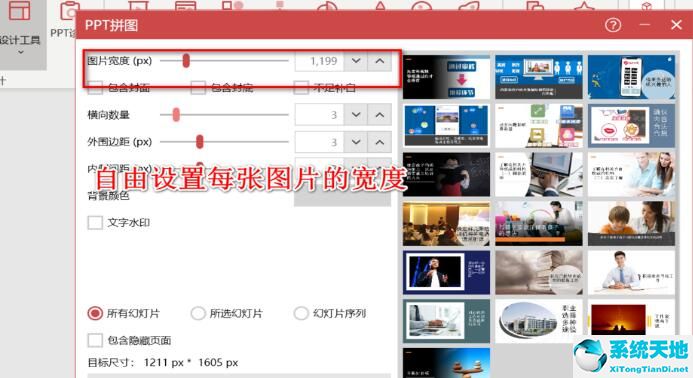Select the boy and woman slide thumbnail
This screenshot has height=378, width=693.
click(x=632, y=223)
